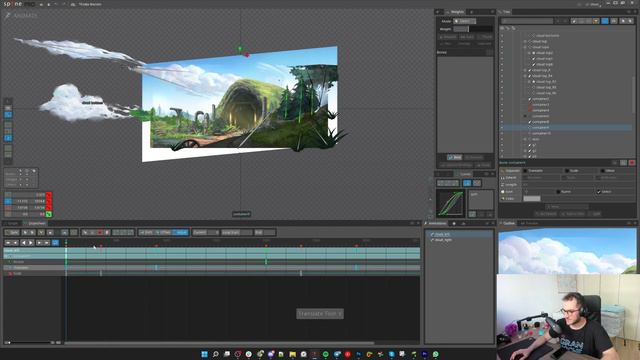Click the Bind button in Weights panel
This screenshot has width=640, height=360.
[454, 157]
